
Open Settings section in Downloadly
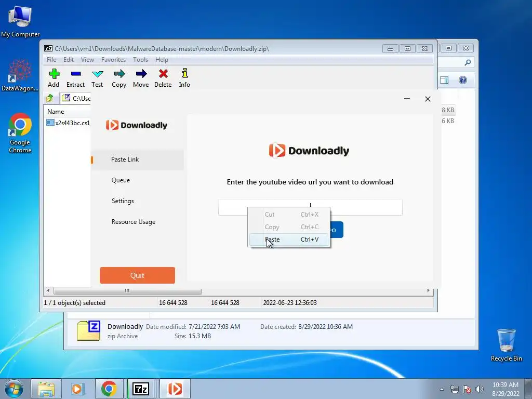(137, 201)
